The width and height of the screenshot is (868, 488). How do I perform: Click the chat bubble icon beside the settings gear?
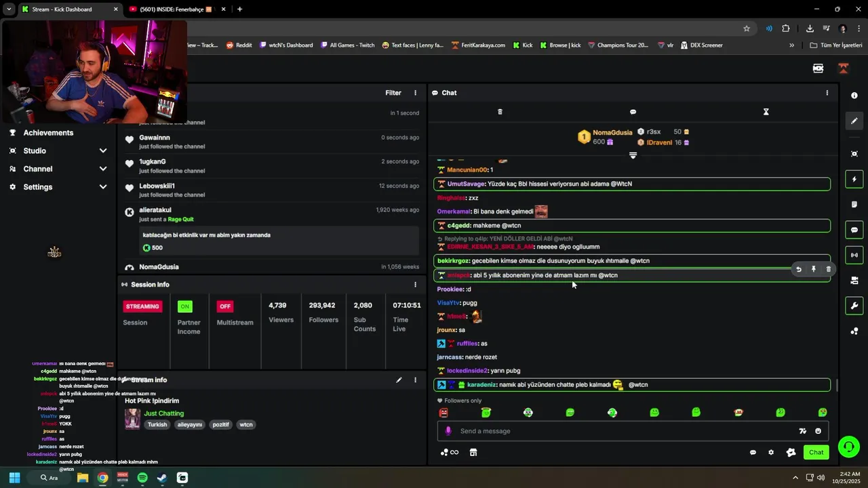point(753,453)
